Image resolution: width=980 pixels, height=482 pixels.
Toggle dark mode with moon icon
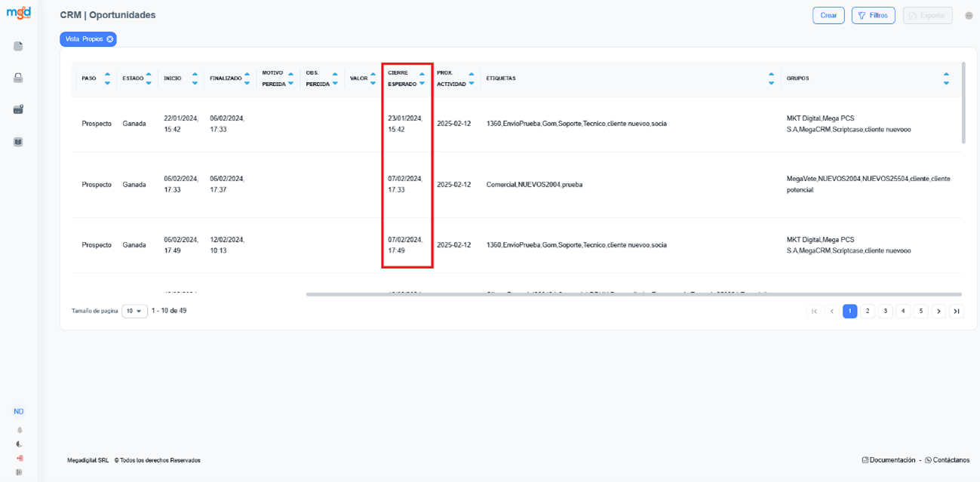pyautogui.click(x=19, y=444)
